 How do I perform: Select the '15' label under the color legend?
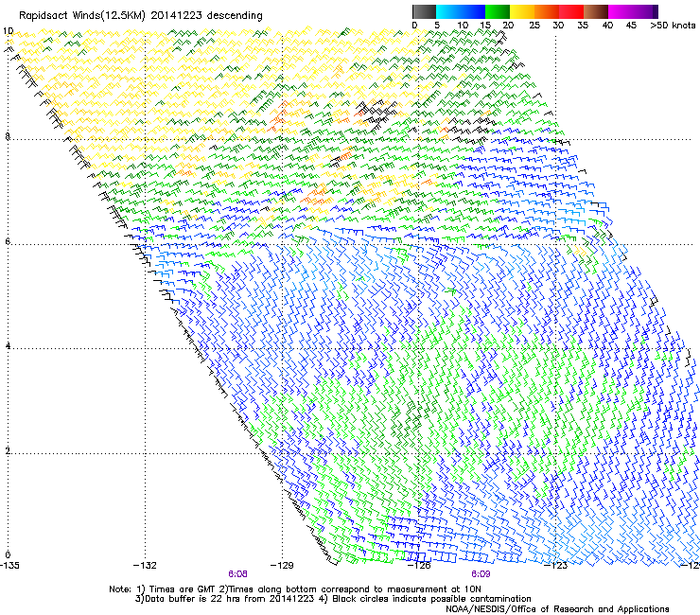pyautogui.click(x=485, y=26)
